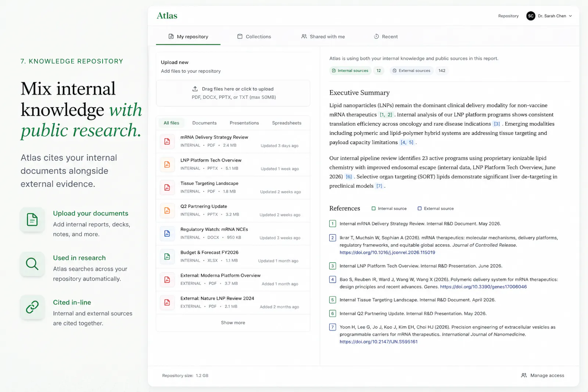Open the Moderna Platform Overview PDF icon
588x392 pixels.
pyautogui.click(x=167, y=280)
